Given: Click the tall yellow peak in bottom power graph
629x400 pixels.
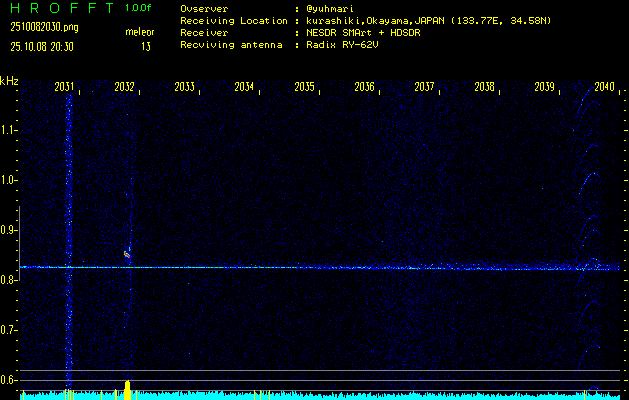Looking at the screenshot, I should point(127,389).
